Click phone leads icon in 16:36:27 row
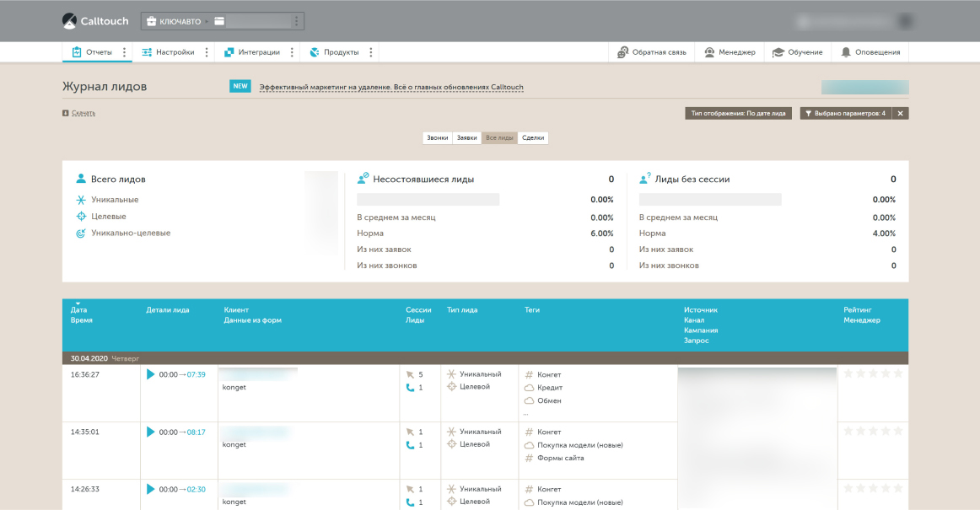980x510 pixels. click(x=410, y=388)
